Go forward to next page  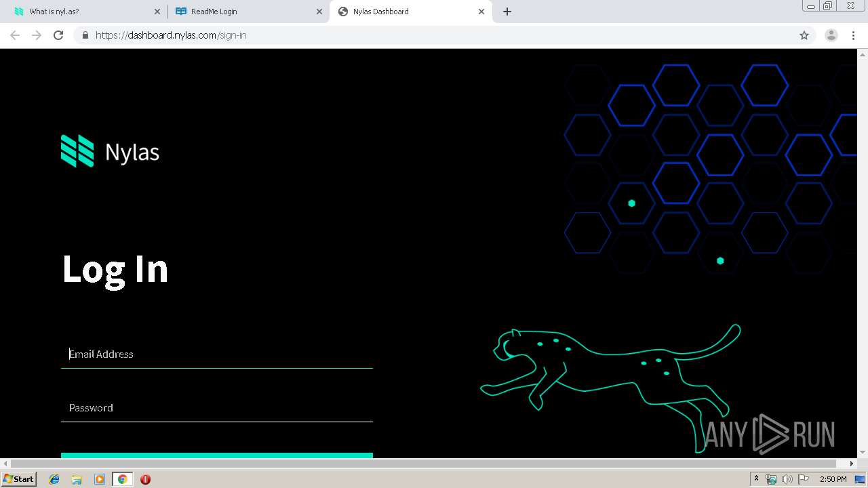coord(37,35)
